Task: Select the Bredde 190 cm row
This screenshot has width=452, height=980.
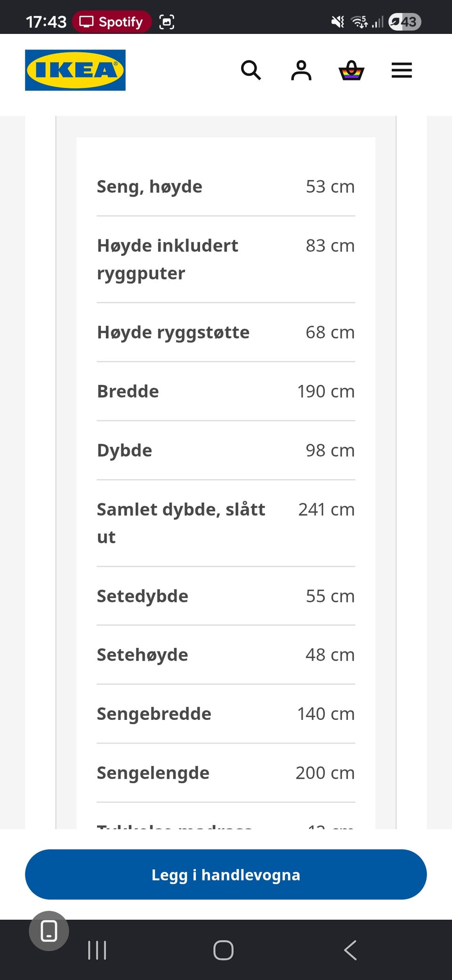Action: tap(226, 392)
